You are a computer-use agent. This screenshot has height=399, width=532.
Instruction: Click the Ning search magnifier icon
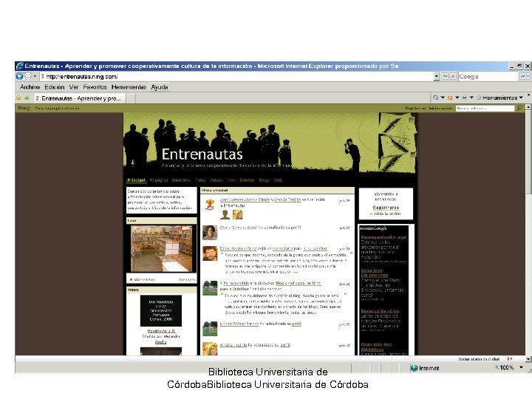(519, 108)
